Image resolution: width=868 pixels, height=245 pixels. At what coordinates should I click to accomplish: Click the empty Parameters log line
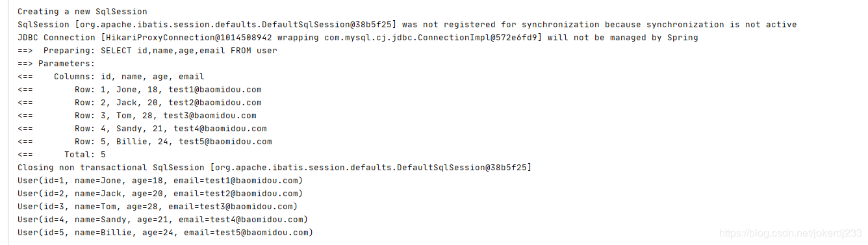point(57,64)
